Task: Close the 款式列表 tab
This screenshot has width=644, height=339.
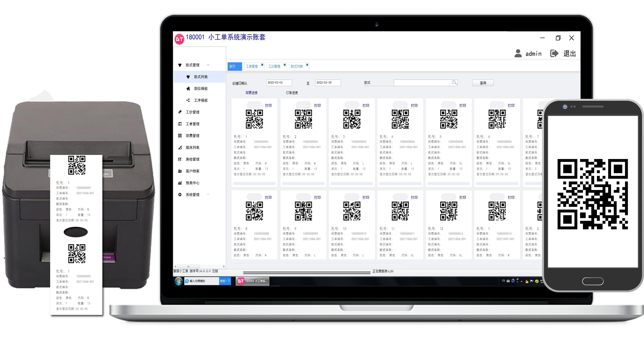Action: click(x=307, y=65)
